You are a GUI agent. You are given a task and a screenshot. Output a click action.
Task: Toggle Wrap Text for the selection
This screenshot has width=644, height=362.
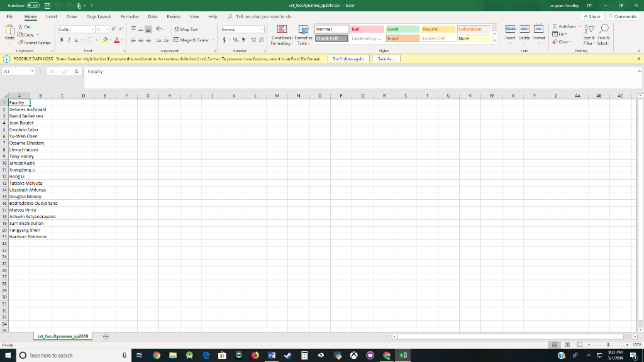[x=186, y=29]
